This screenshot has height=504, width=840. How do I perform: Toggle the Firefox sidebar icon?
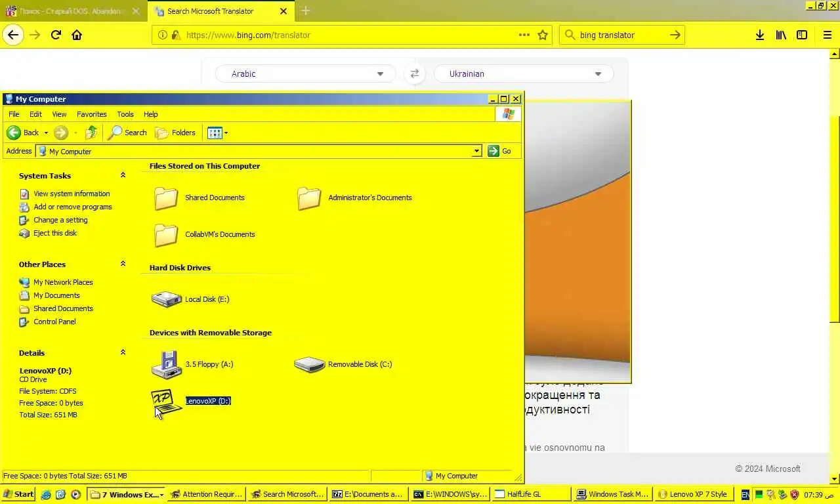(x=802, y=35)
